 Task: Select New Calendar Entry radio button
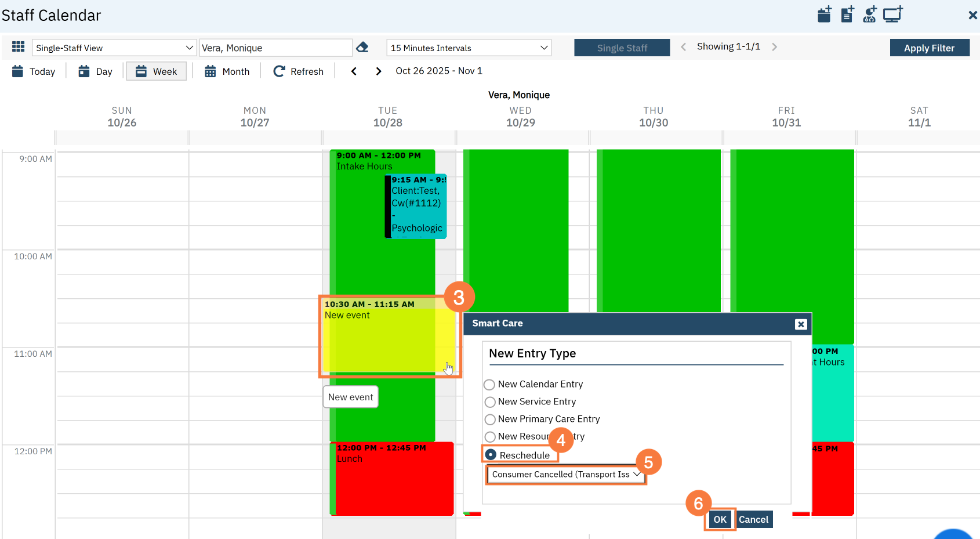coord(490,385)
